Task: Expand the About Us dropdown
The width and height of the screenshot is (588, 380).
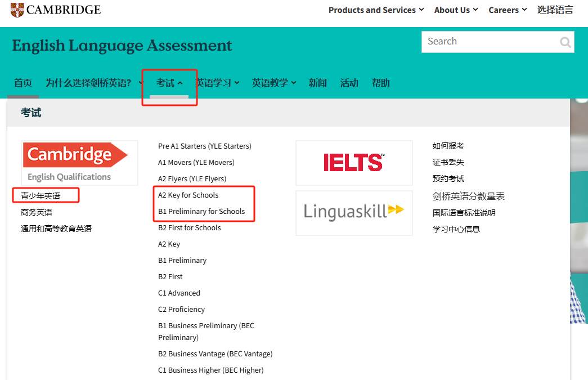Action: pos(456,10)
